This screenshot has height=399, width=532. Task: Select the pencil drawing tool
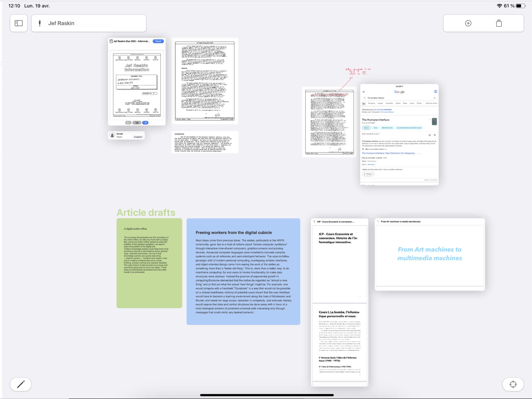(21, 384)
